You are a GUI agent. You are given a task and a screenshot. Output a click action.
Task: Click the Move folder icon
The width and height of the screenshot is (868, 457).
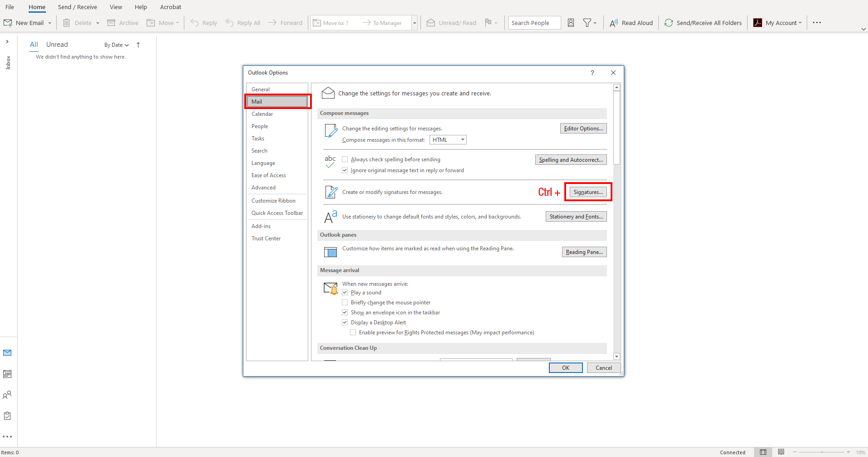click(151, 23)
